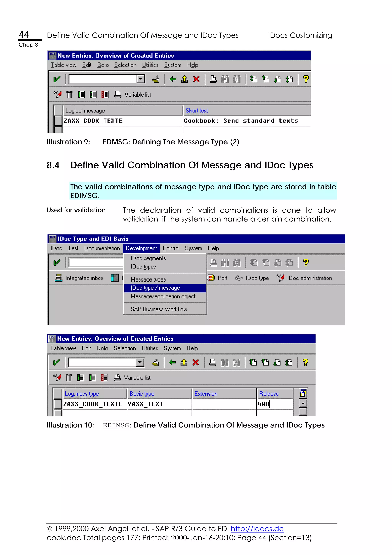Click red Deselect all icon, Logical message window
This screenshot has height=555, width=392.
point(105,94)
